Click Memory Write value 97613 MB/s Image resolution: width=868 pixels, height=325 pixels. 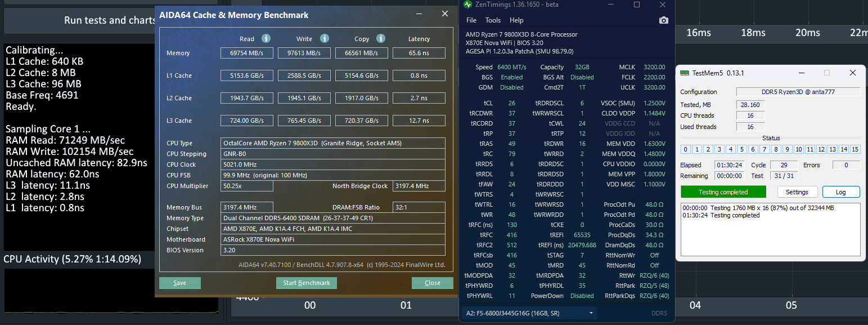coord(304,53)
